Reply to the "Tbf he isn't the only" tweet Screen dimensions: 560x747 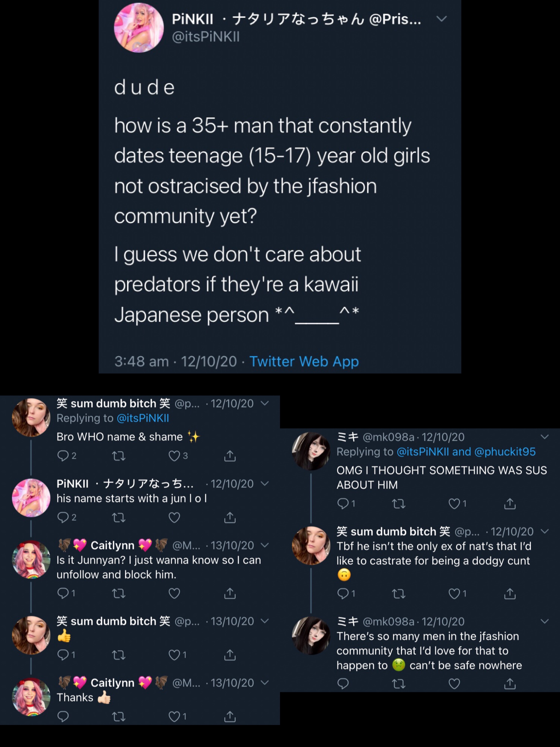pos(343,594)
